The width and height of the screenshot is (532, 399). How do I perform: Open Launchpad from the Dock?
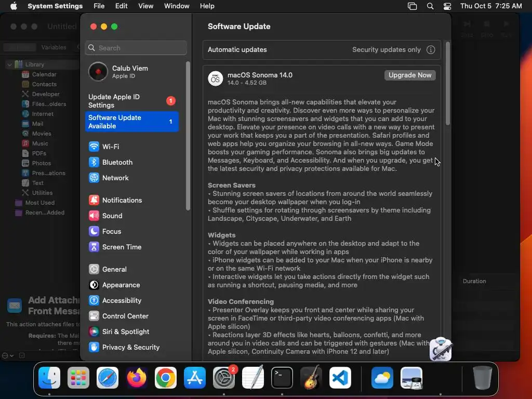[78, 378]
